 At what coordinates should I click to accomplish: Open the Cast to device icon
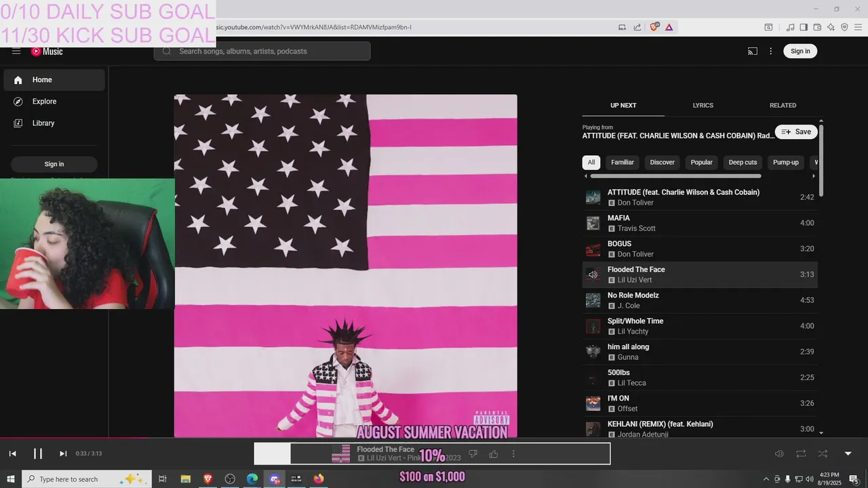[x=753, y=52]
